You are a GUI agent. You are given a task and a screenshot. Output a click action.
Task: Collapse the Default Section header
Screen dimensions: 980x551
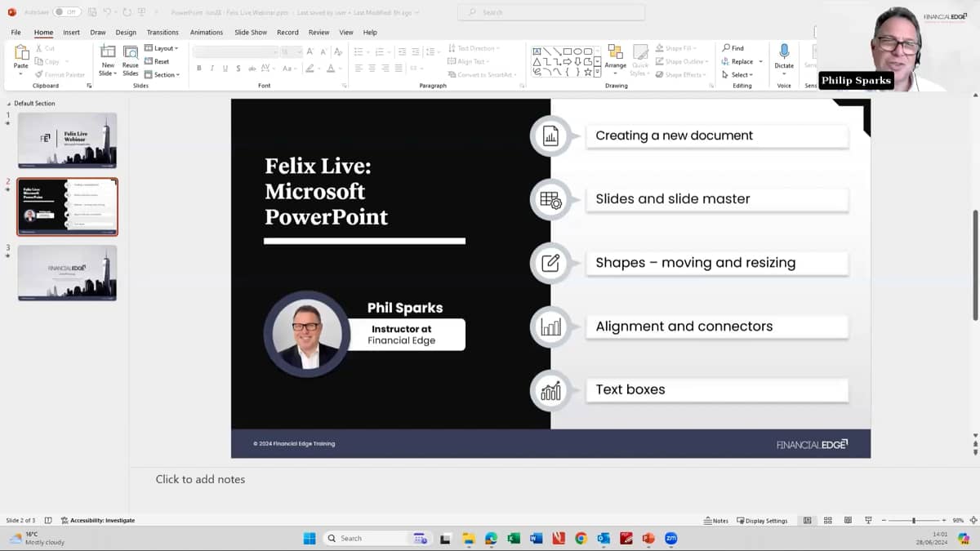pyautogui.click(x=9, y=104)
